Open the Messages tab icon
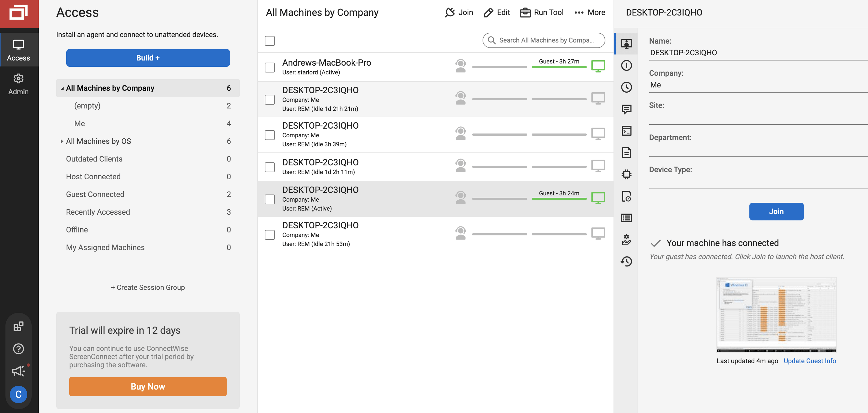The width and height of the screenshot is (868, 413). (626, 109)
